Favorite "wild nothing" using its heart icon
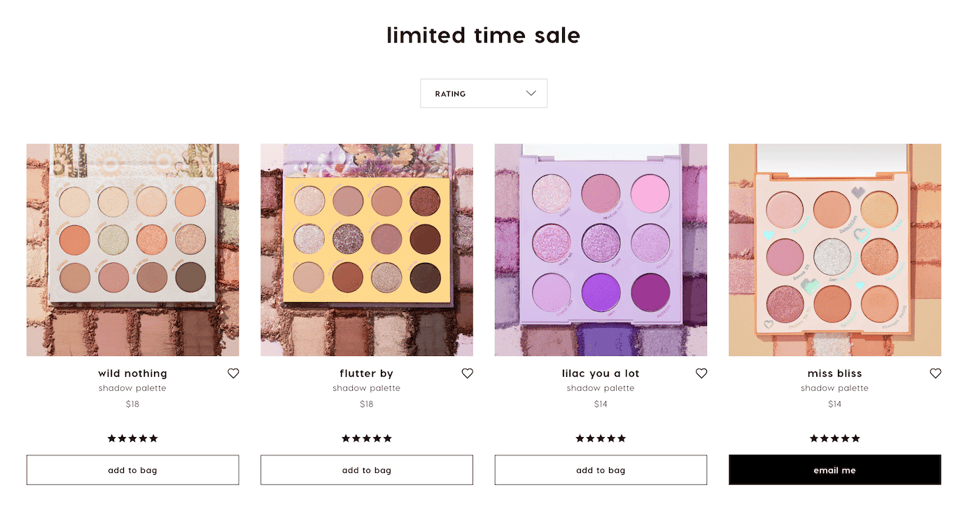 233,373
